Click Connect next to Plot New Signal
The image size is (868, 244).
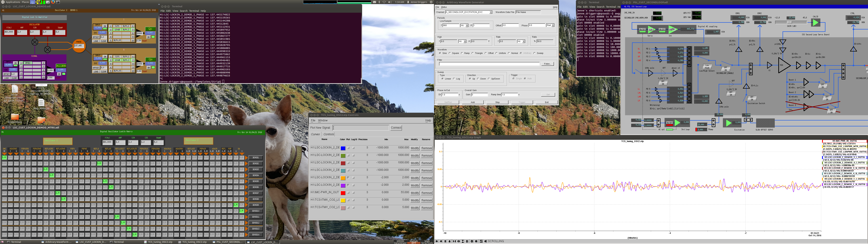click(x=396, y=128)
